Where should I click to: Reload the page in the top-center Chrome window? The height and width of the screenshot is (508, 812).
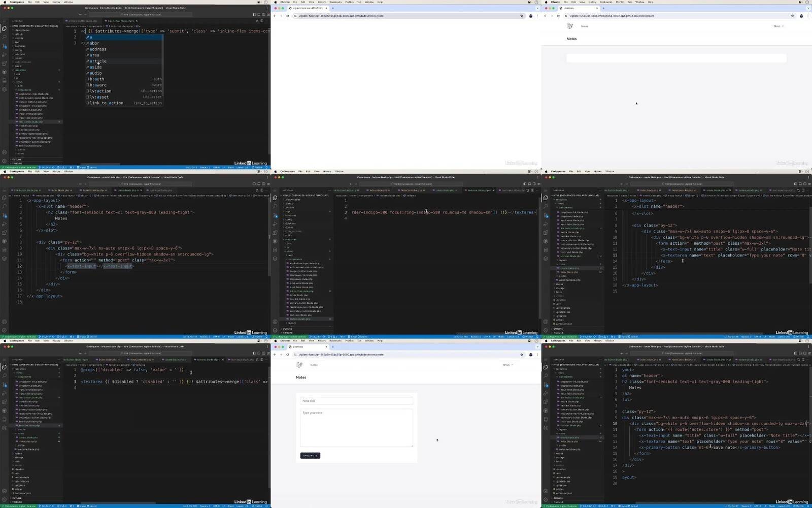pyautogui.click(x=287, y=16)
